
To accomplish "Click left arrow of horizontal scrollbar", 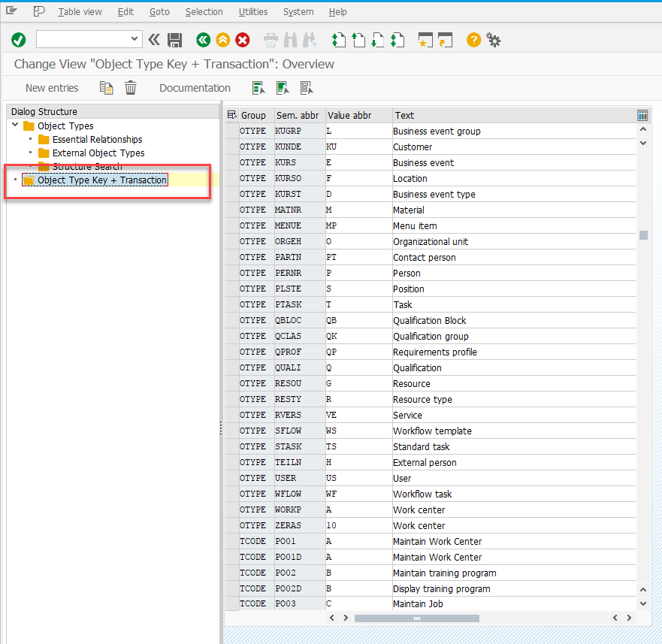I will pos(332,618).
